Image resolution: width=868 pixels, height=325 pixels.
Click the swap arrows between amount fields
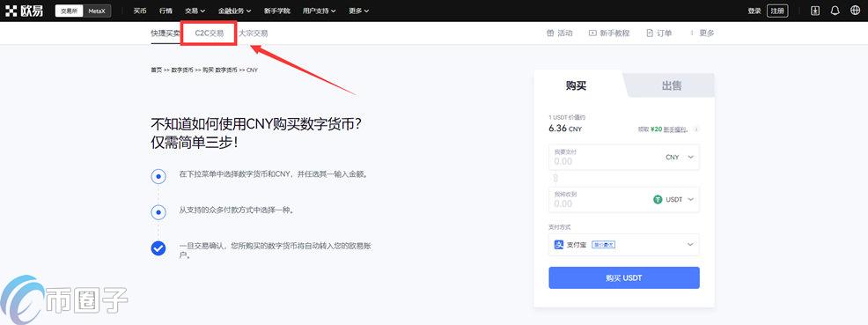(555, 178)
